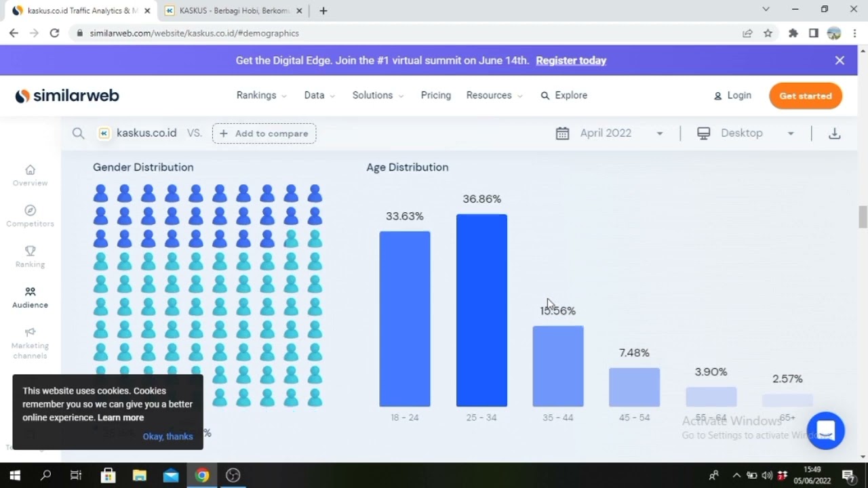Click the browser reload button
Screen dimensions: 868x488
[54, 33]
